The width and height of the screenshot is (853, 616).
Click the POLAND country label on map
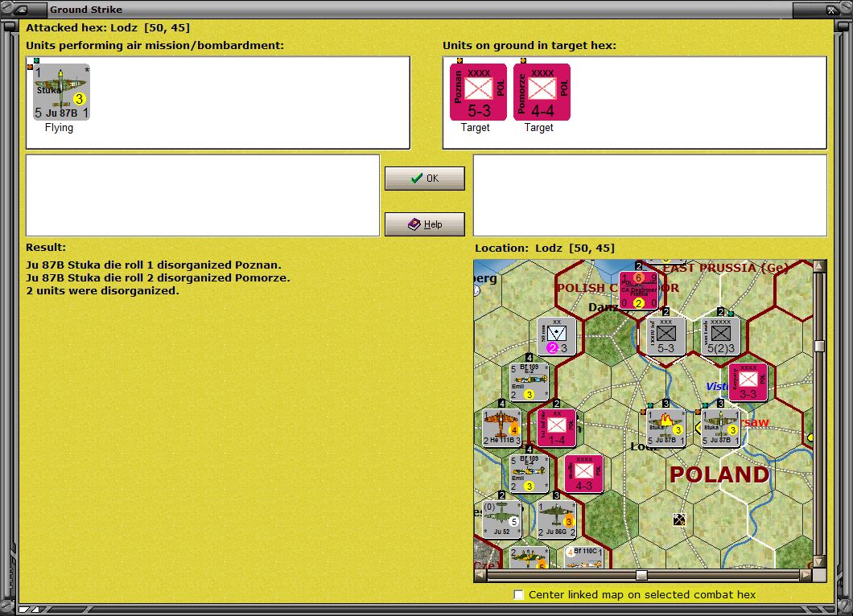coord(719,474)
